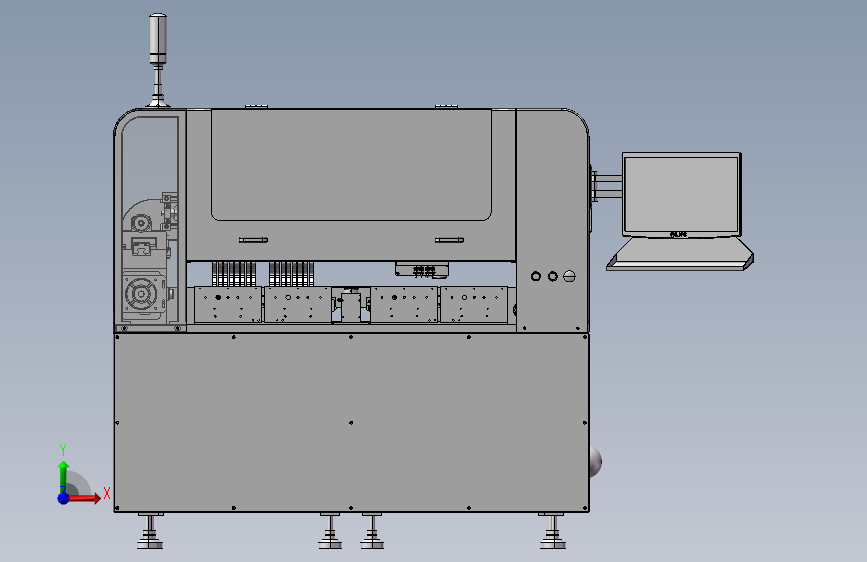Select the large upper hood cover window
Screen dimensions: 867x562
click(x=351, y=165)
